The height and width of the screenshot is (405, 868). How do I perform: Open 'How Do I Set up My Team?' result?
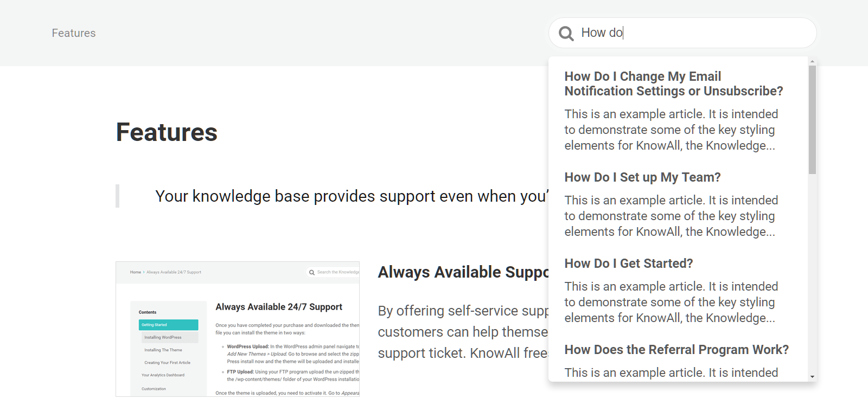(642, 177)
